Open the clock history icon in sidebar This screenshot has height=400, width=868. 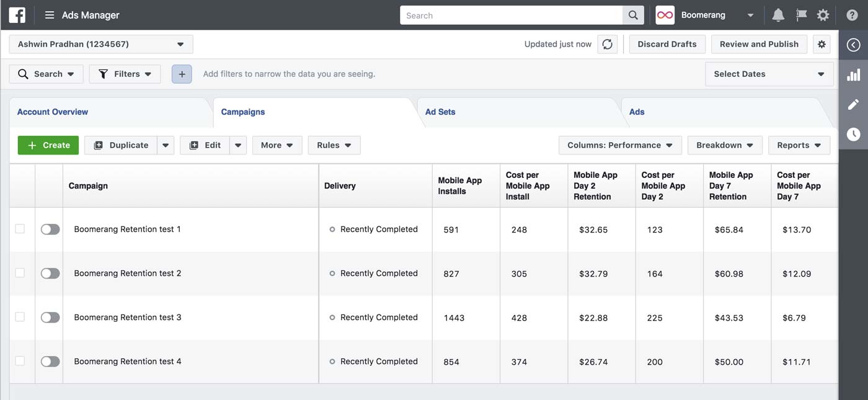point(854,134)
